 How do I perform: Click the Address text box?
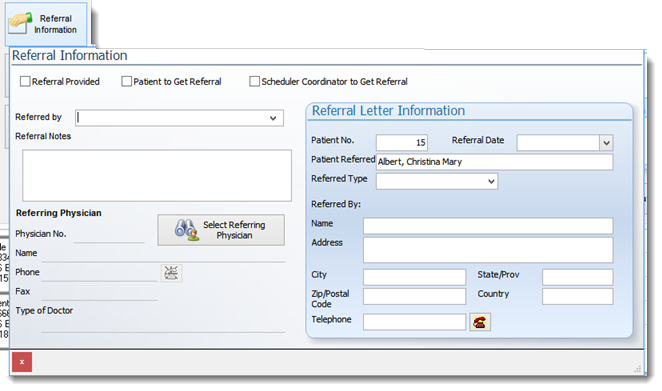[x=488, y=250]
